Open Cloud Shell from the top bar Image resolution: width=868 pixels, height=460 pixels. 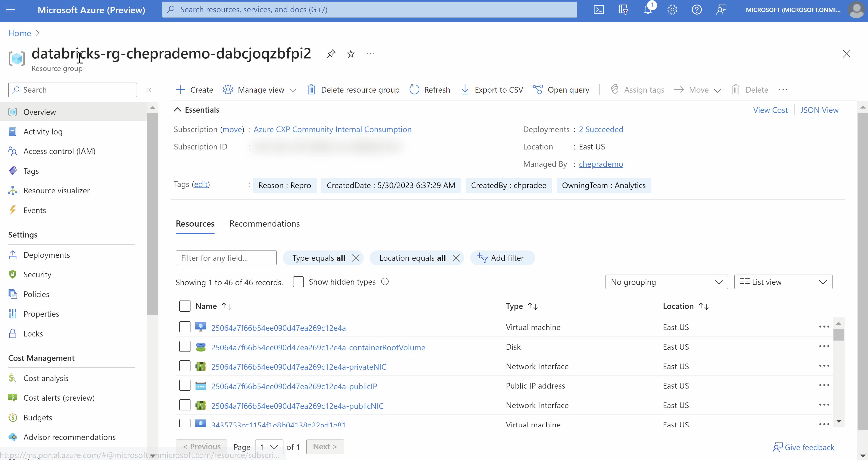click(x=599, y=10)
